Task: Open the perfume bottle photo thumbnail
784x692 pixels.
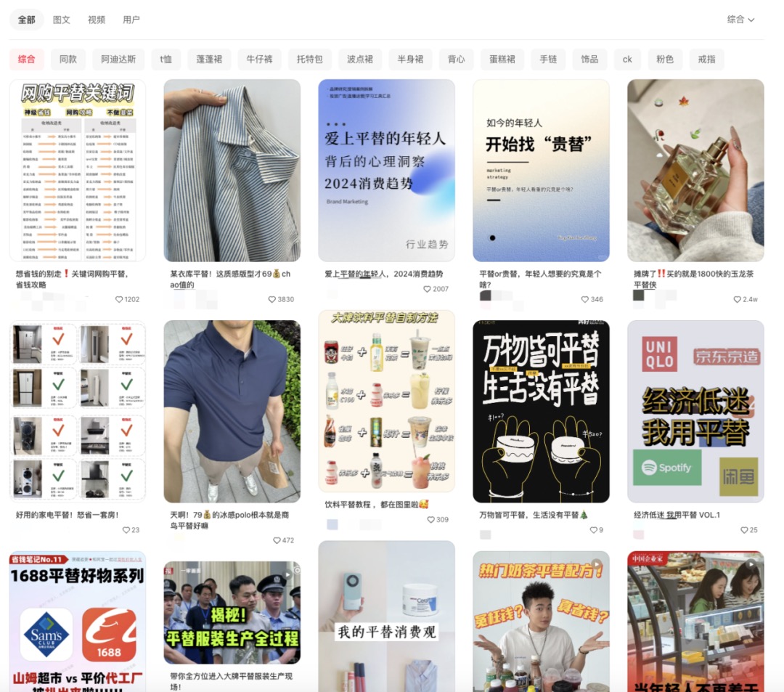Action: (x=695, y=171)
